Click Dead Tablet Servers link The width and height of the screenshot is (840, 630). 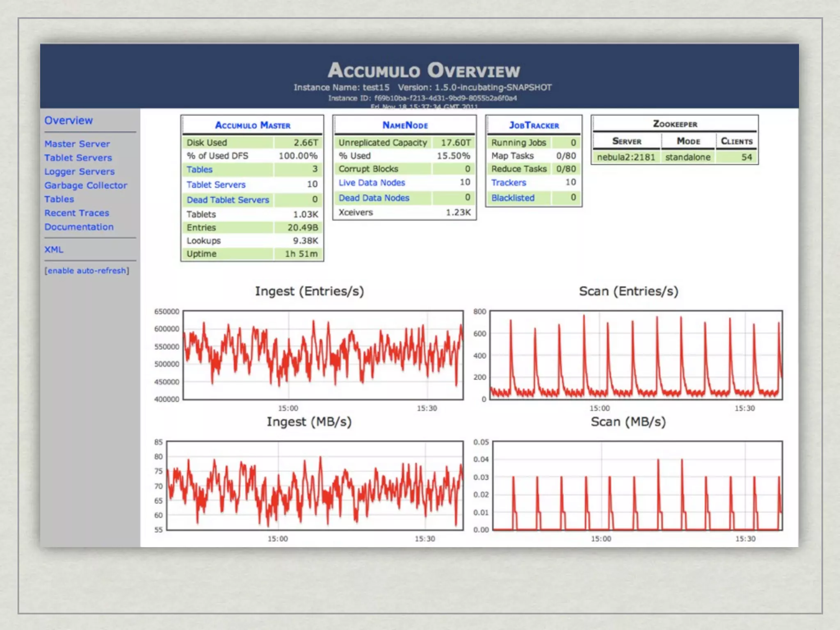pos(228,200)
